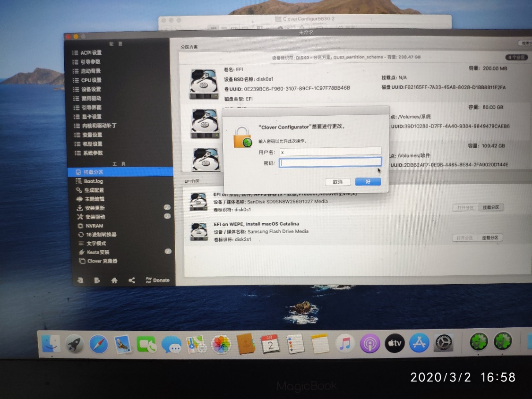Open Finder from the Dock

tap(51, 344)
